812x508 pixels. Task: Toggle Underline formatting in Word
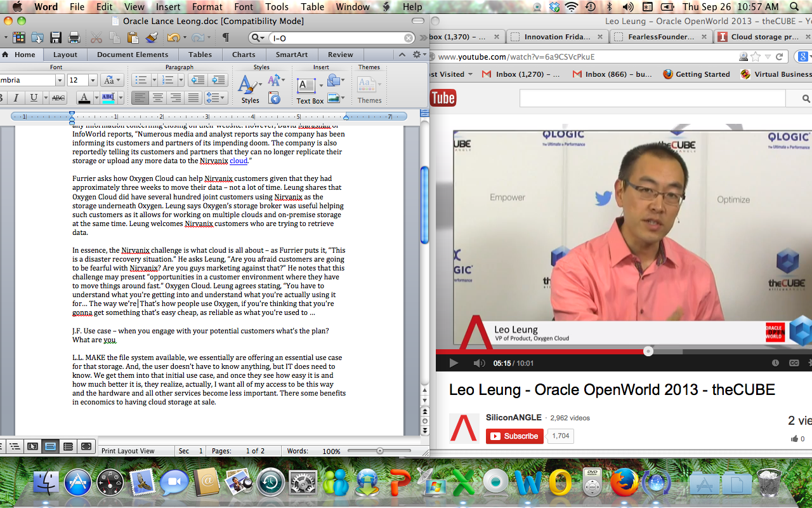coord(32,98)
